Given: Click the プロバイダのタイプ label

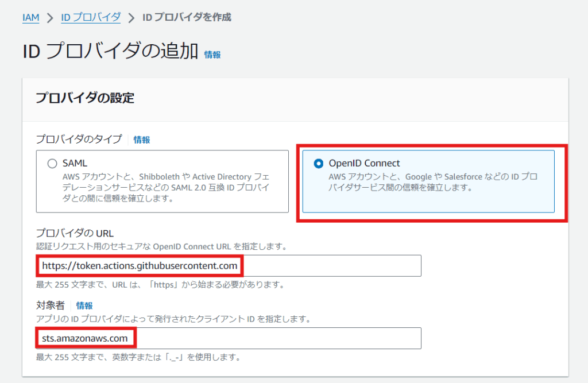Looking at the screenshot, I should pyautogui.click(x=79, y=140).
